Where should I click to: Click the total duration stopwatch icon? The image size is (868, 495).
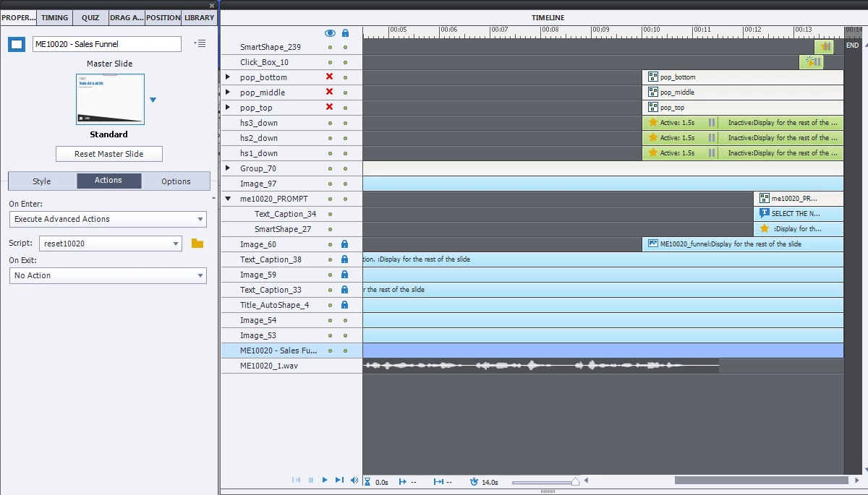click(474, 481)
